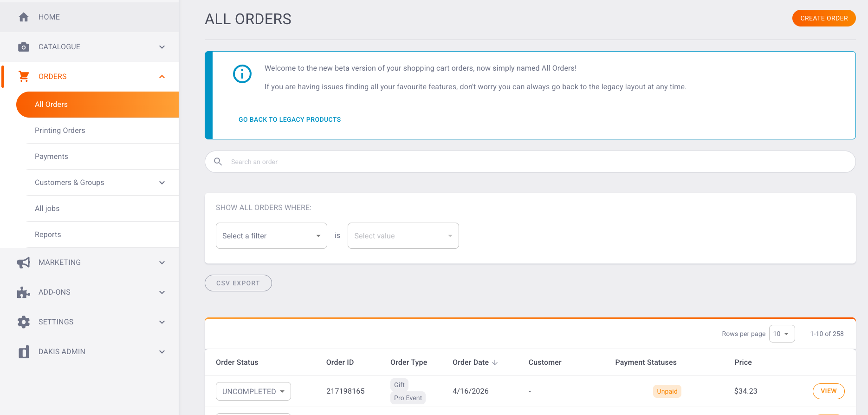Click the $34.23 price cell
This screenshot has width=868, height=415.
[x=745, y=391]
